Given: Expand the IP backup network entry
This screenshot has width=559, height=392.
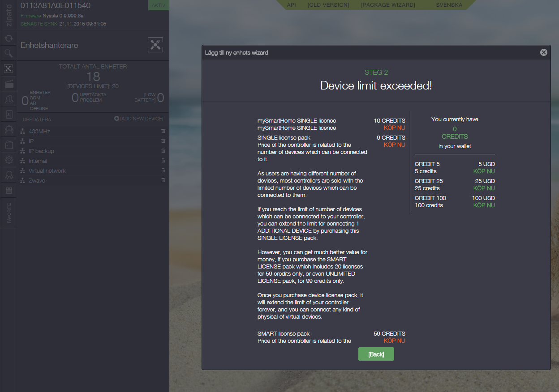Looking at the screenshot, I should click(41, 151).
